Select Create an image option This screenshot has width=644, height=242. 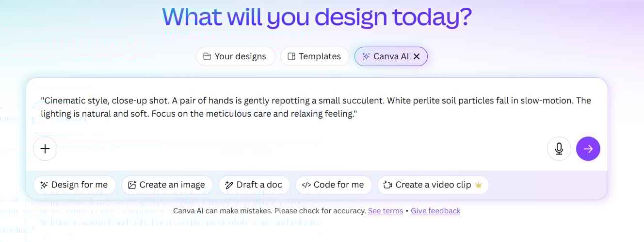[x=167, y=185]
